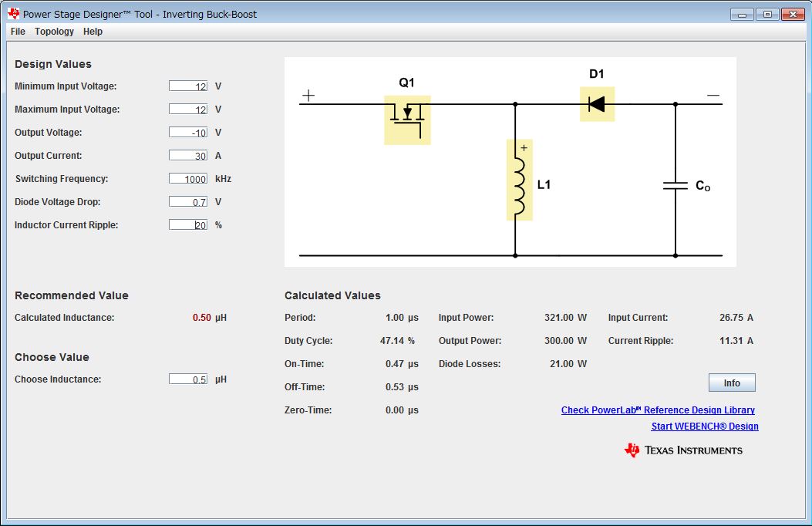Screen dimensions: 812x526
Task: Click the Info button
Action: [x=732, y=383]
